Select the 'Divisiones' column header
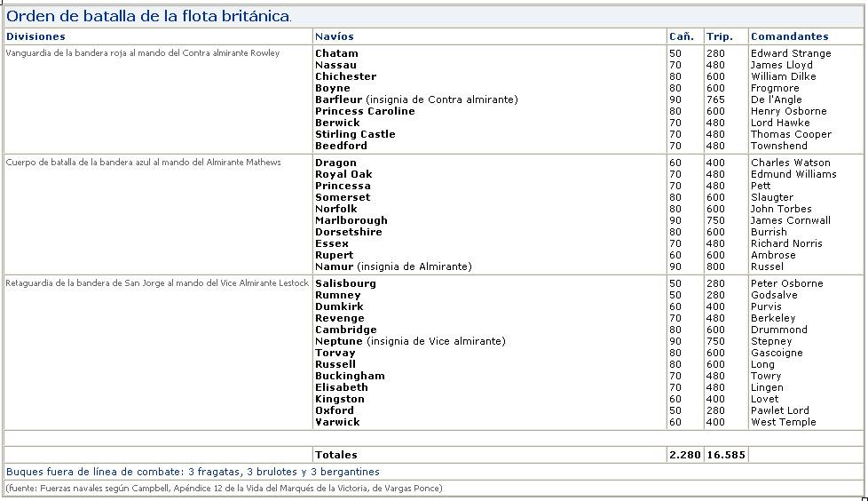This screenshot has height=501, width=868. [x=36, y=36]
